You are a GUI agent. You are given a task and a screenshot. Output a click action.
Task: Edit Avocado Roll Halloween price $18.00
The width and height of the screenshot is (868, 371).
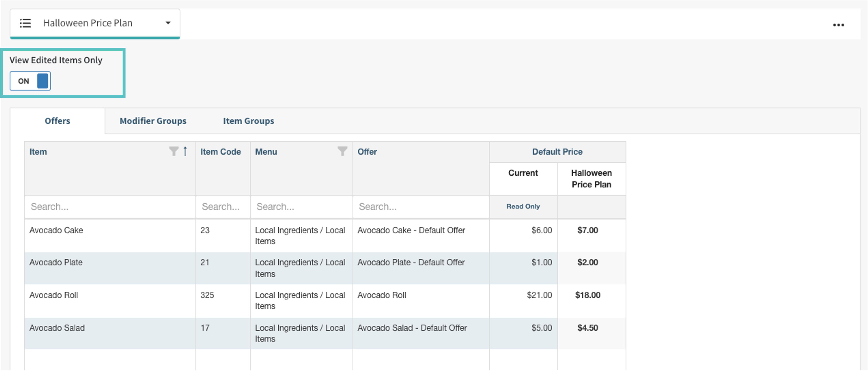[587, 295]
